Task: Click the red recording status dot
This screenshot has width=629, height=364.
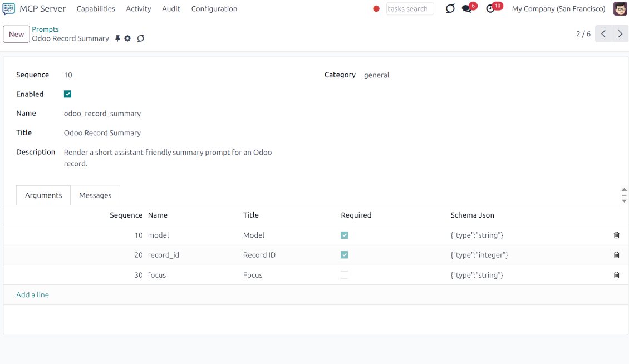Action: tap(376, 9)
